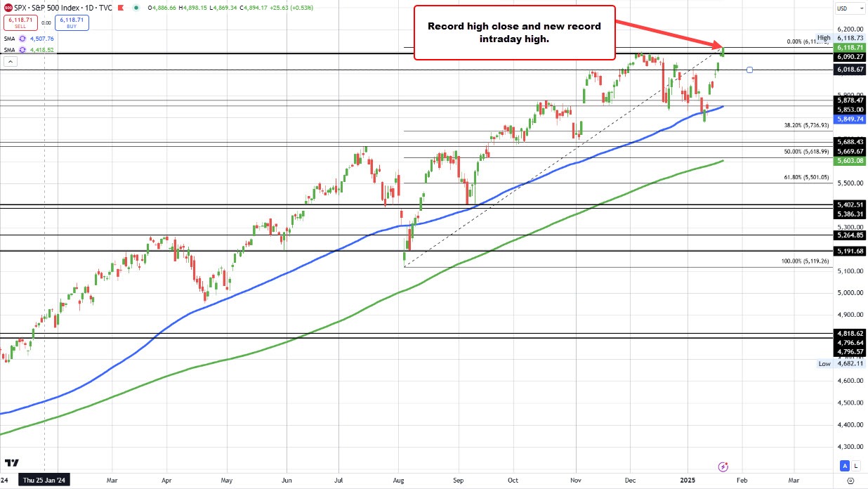Viewport: 868px width, 489px height.
Task: Click the purple lightning event icon
Action: [x=723, y=467]
